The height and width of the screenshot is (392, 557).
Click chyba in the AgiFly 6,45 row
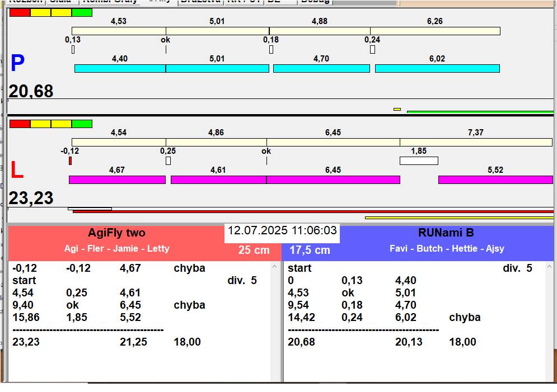coord(189,305)
